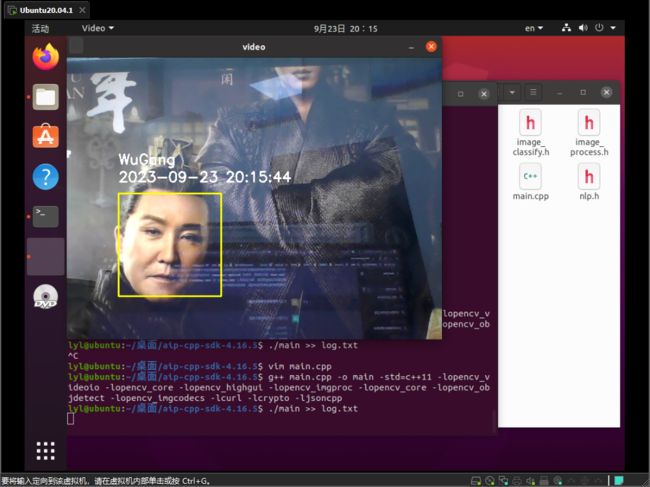Expand the system menu arrow in top bar

click(613, 28)
